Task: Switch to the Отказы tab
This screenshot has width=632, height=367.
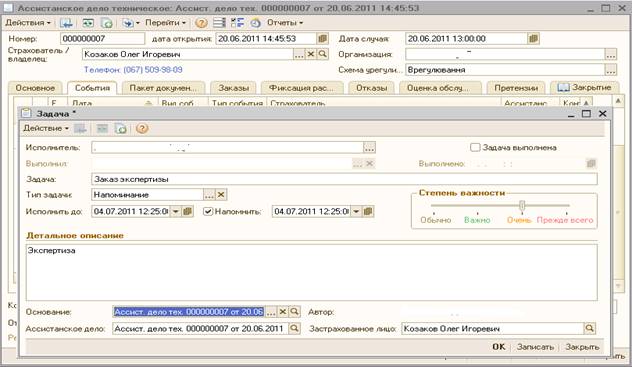Action: tap(371, 88)
